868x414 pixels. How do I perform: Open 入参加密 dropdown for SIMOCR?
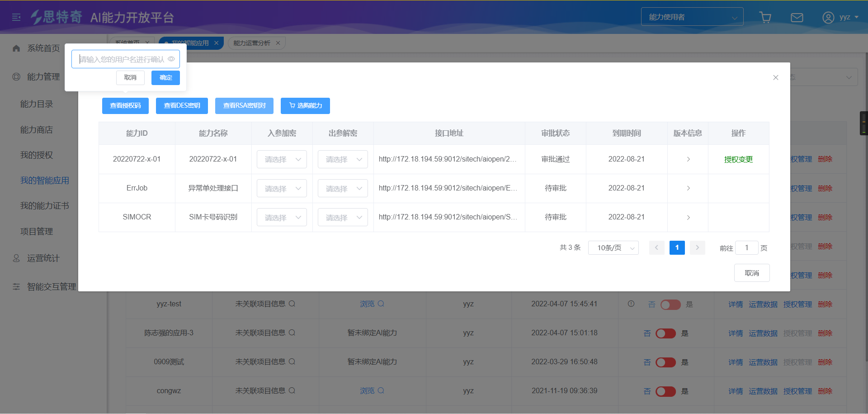282,217
